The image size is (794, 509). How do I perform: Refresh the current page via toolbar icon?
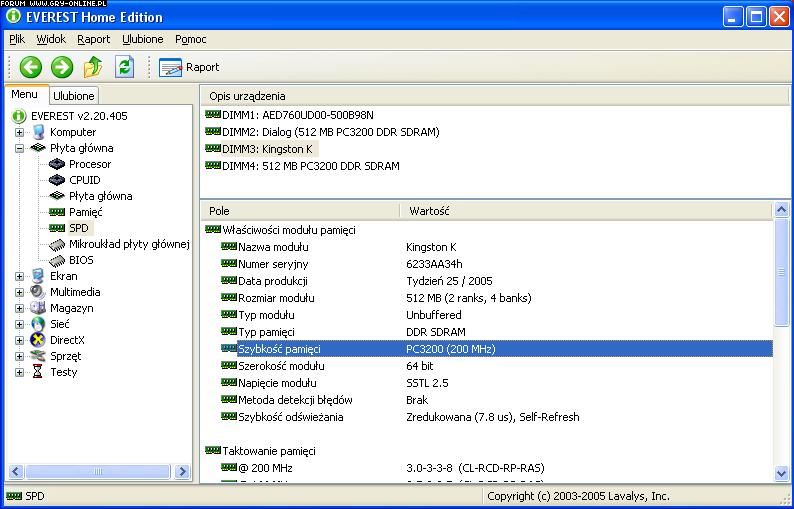(124, 67)
